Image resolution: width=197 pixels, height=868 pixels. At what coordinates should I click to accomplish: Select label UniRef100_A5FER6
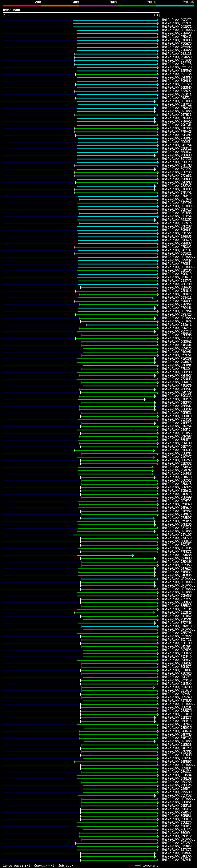[176, 785]
